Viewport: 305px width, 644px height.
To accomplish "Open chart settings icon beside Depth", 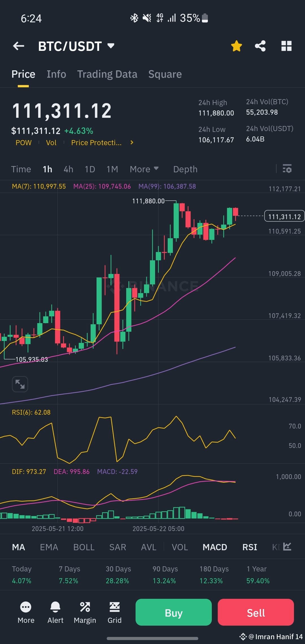I will click(x=287, y=169).
